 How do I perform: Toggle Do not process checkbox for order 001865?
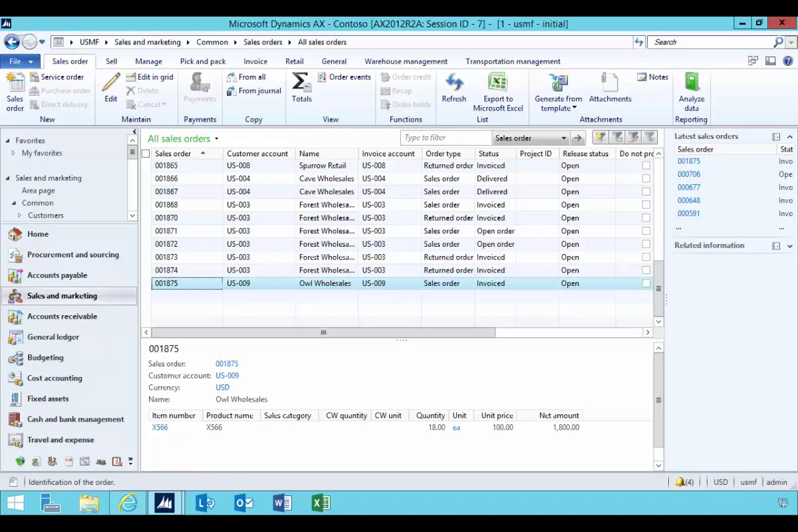[646, 166]
